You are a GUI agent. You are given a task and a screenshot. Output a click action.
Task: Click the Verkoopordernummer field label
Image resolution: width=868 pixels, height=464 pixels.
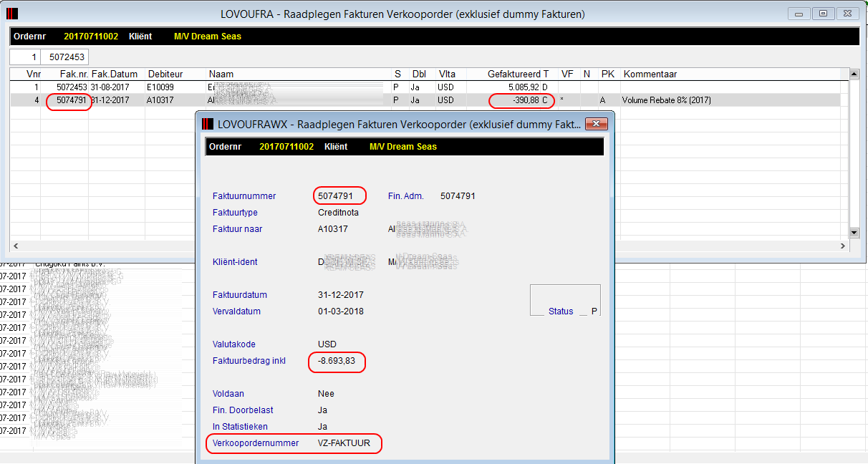[x=257, y=443]
